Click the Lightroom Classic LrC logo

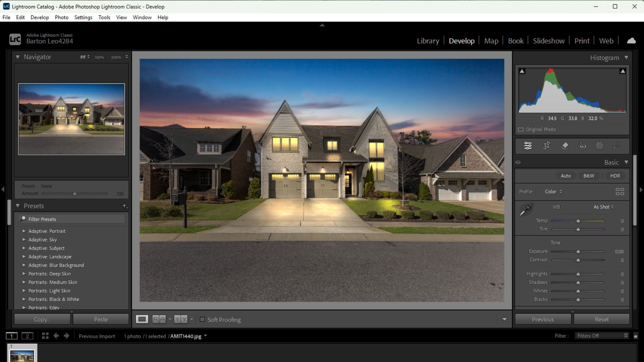[15, 39]
